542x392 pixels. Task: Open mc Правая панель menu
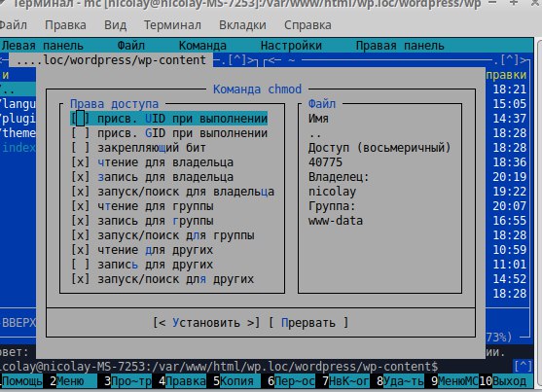[x=400, y=46]
